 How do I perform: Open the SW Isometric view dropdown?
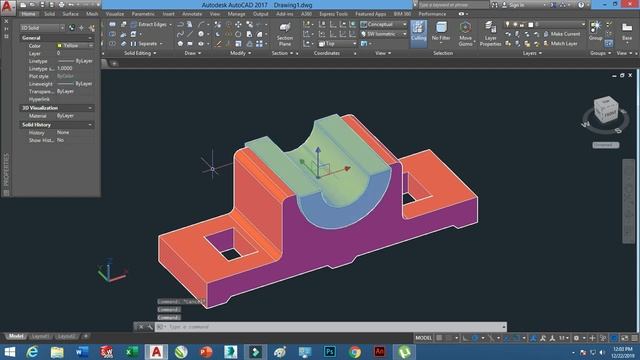[x=384, y=34]
